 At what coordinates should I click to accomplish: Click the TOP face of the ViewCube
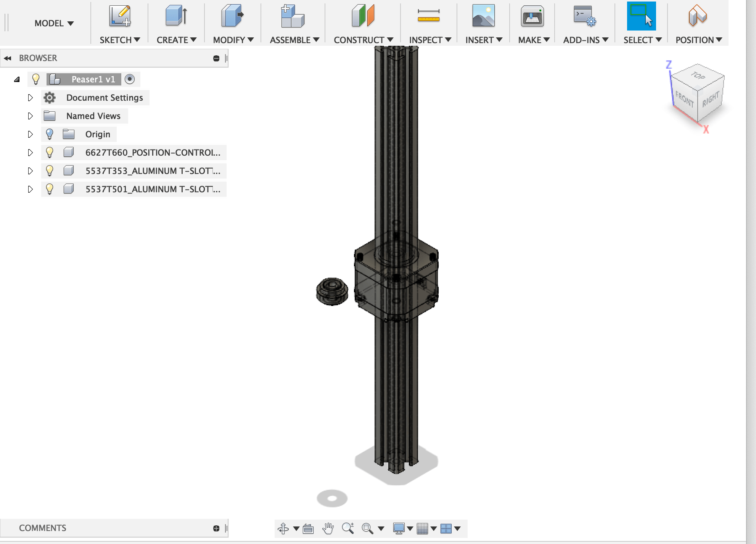(698, 76)
